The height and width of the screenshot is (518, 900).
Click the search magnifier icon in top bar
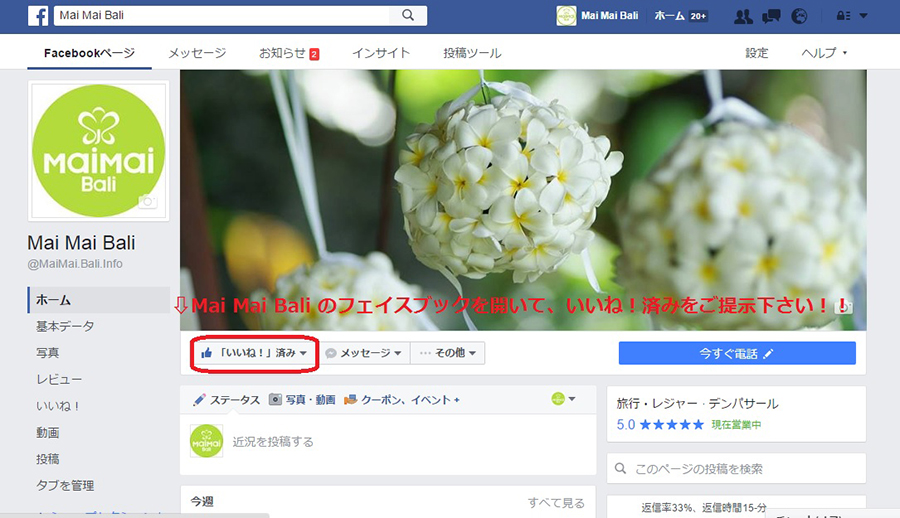coord(408,15)
